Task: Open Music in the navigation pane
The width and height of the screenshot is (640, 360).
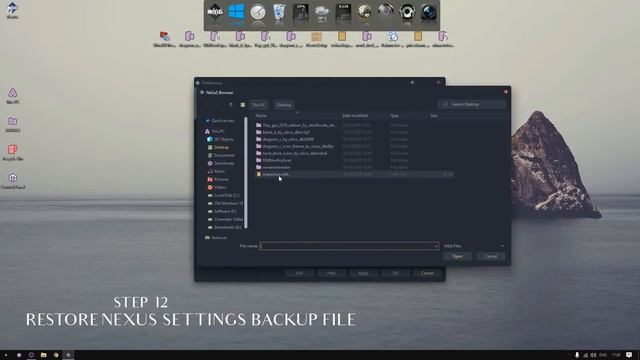Action: click(216, 171)
